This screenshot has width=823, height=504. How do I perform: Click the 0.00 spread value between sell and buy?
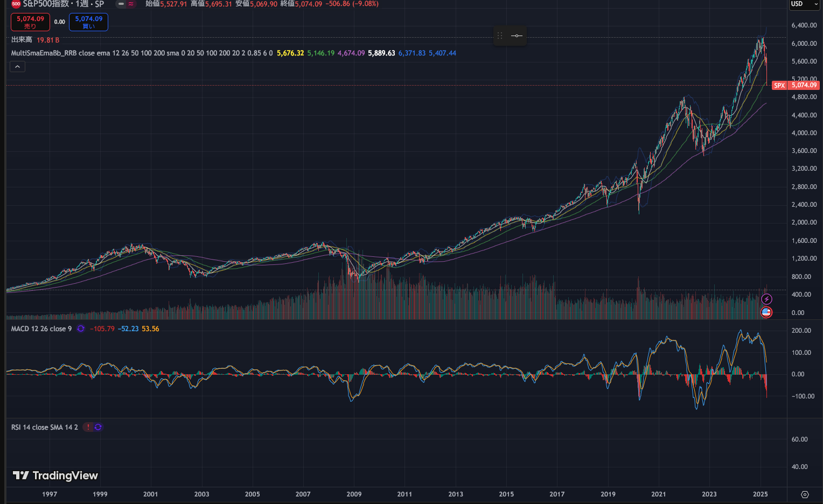pyautogui.click(x=60, y=22)
